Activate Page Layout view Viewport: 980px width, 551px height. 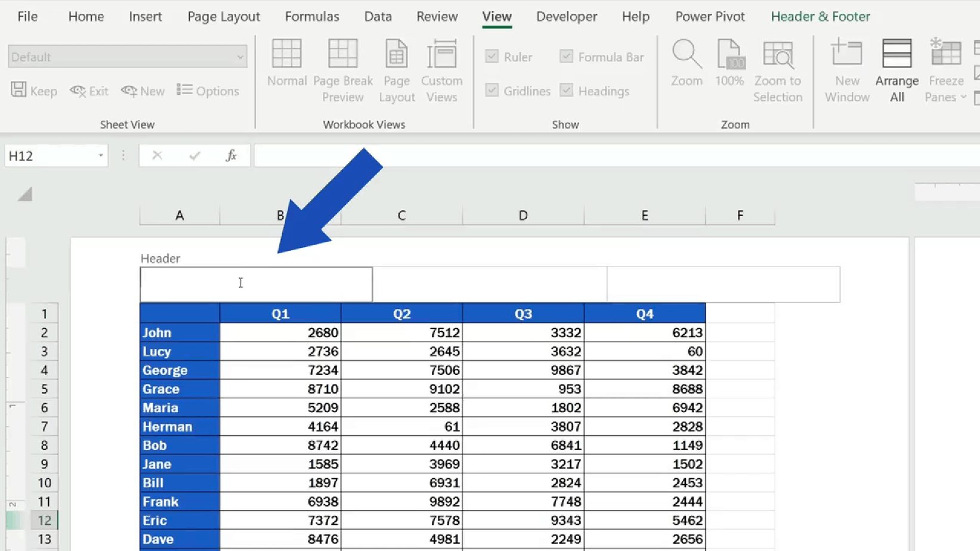pos(396,69)
